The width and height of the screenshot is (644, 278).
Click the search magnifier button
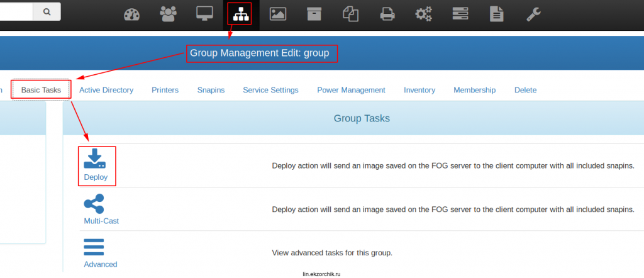(x=47, y=11)
